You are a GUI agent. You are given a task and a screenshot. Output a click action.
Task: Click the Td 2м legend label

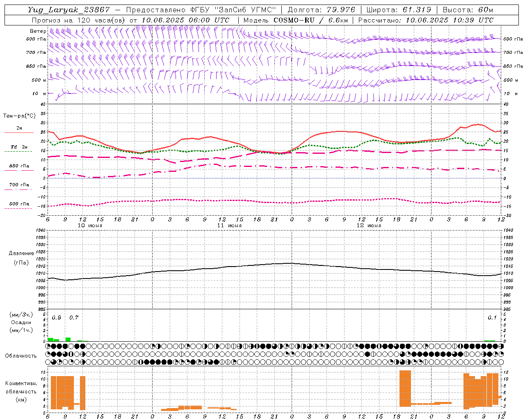click(19, 147)
